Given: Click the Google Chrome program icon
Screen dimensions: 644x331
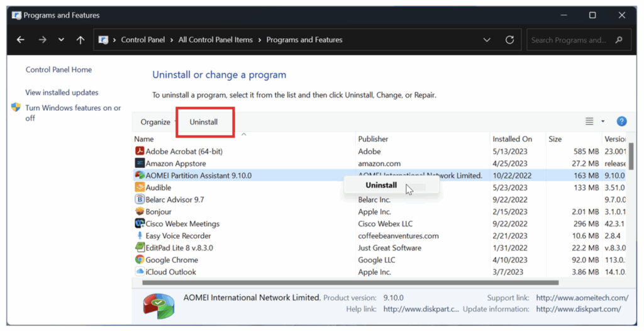Looking at the screenshot, I should tap(140, 259).
